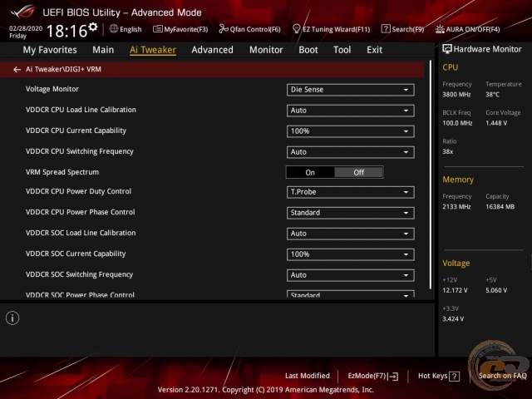This screenshot has width=532, height=399.
Task: Click the Hot Keys question mark icon
Action: click(454, 377)
